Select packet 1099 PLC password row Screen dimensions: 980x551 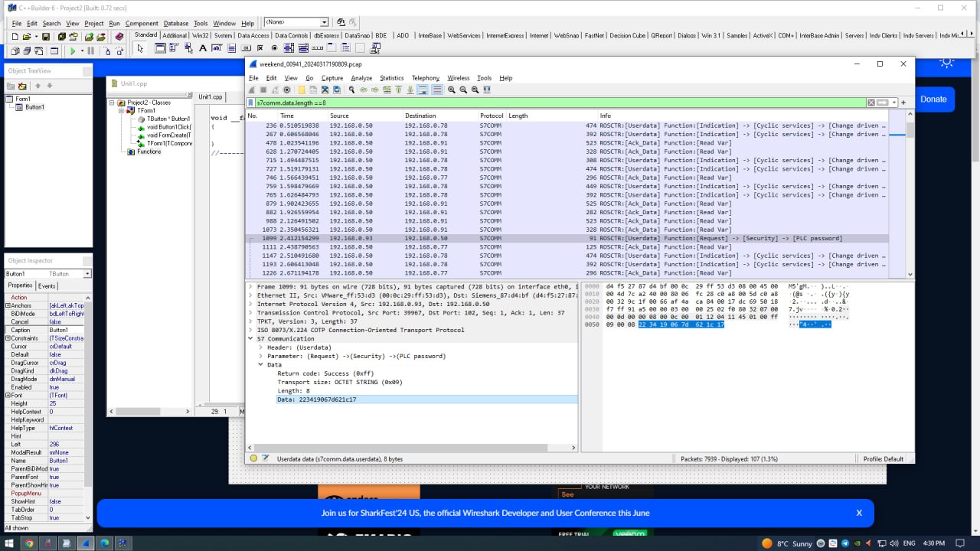pos(567,238)
